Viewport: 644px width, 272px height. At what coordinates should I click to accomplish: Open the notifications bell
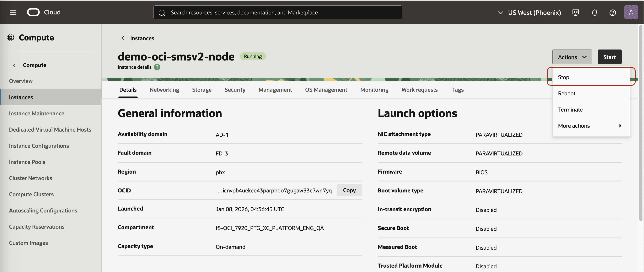(x=594, y=12)
